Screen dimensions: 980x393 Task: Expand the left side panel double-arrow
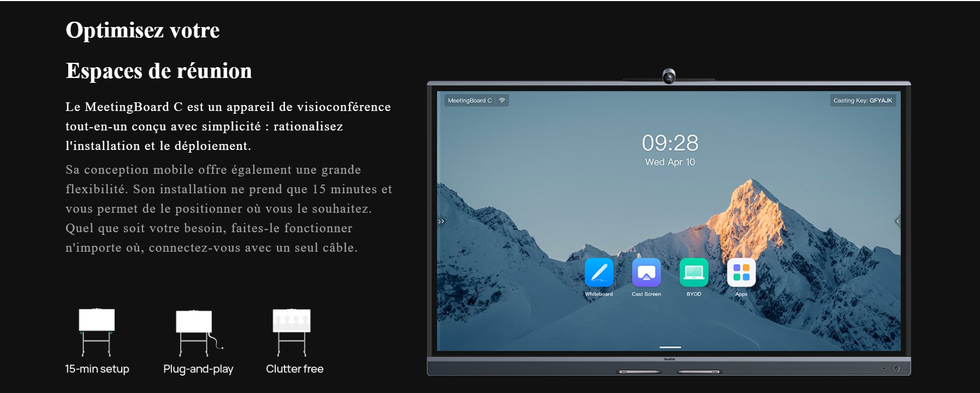click(x=441, y=221)
